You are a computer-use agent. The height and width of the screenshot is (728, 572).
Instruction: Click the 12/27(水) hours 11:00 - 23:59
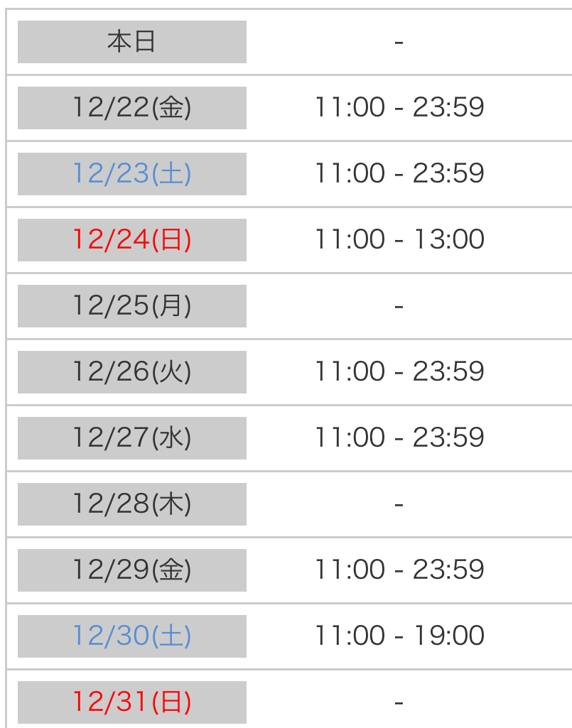click(x=399, y=438)
